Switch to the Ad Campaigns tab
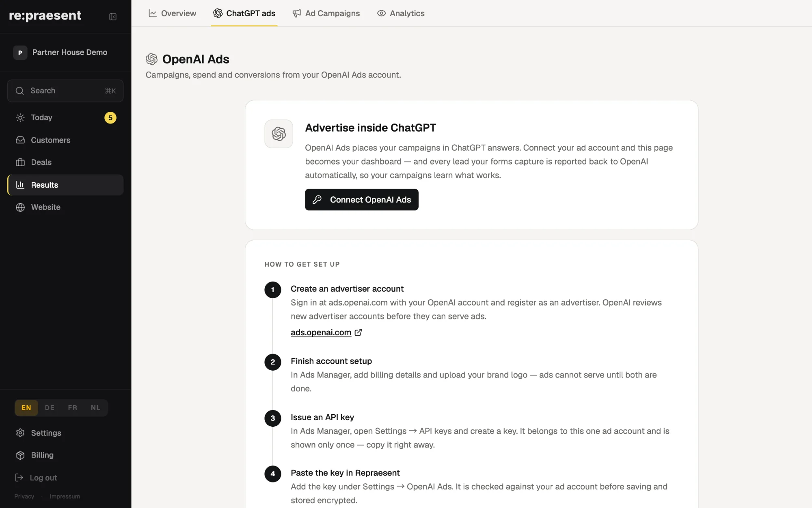The height and width of the screenshot is (508, 812). coord(326,13)
